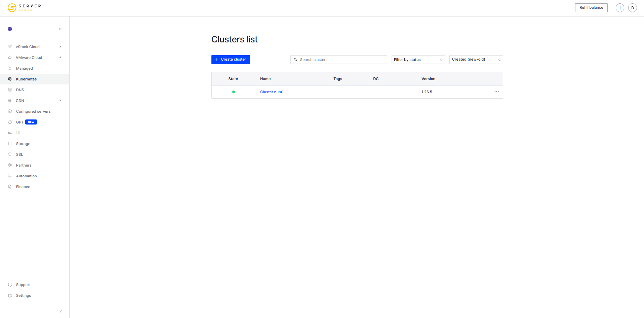This screenshot has width=644, height=318.
Task: Go to DNS in sidebar
Action: (x=20, y=90)
